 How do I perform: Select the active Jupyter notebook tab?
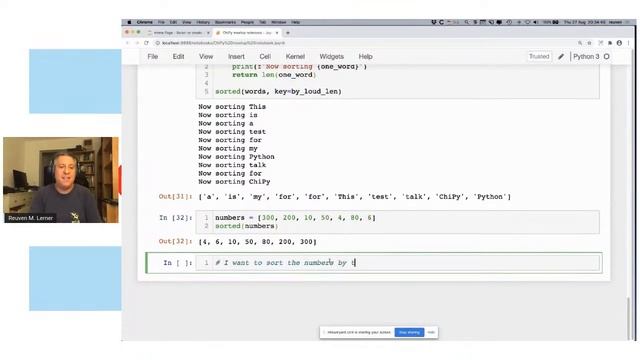tap(247, 33)
